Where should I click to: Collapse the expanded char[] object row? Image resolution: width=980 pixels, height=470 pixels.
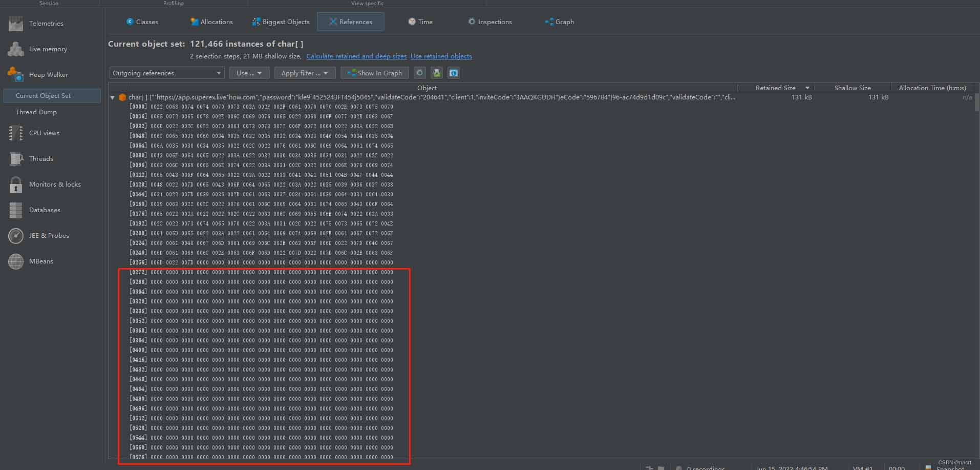[x=113, y=97]
